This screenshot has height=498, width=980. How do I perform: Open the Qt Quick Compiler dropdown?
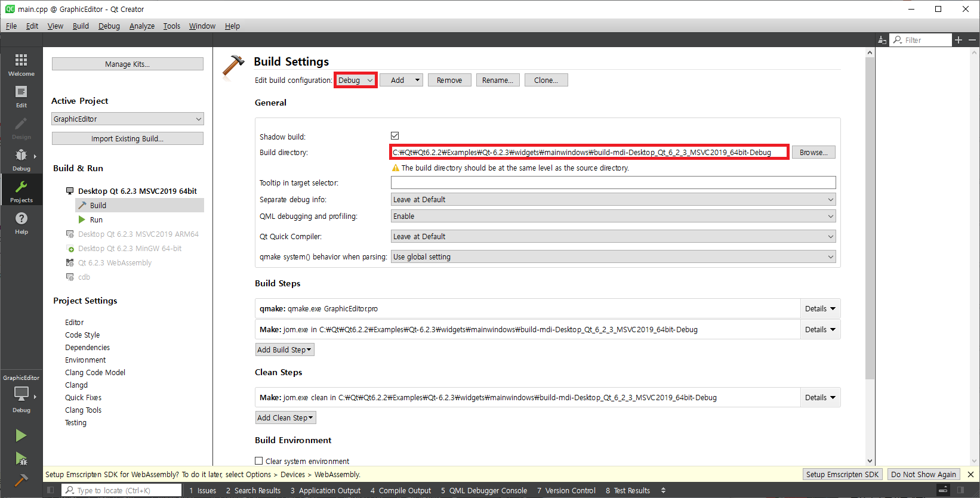pyautogui.click(x=613, y=236)
